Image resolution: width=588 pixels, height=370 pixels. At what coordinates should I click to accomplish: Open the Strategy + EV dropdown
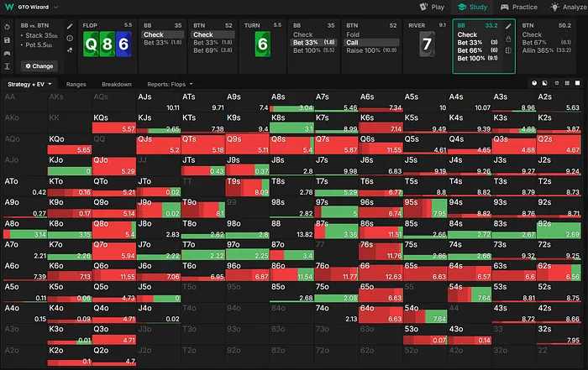click(30, 85)
